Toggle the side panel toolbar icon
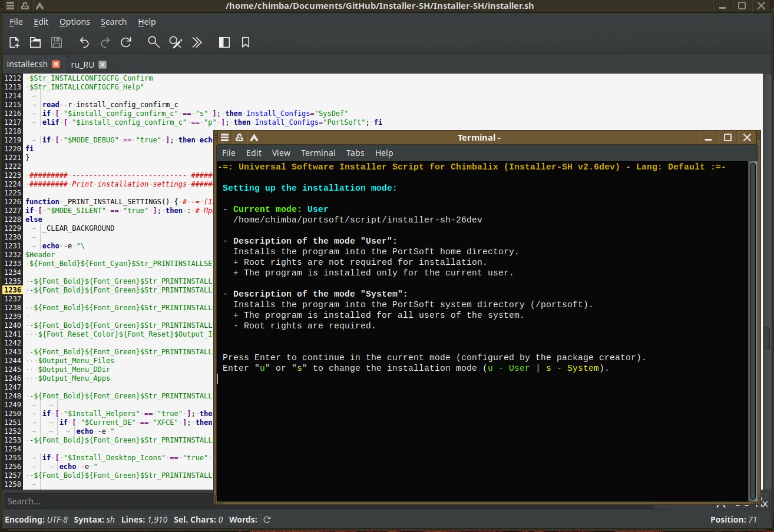Image resolution: width=774 pixels, height=532 pixels. (x=224, y=42)
